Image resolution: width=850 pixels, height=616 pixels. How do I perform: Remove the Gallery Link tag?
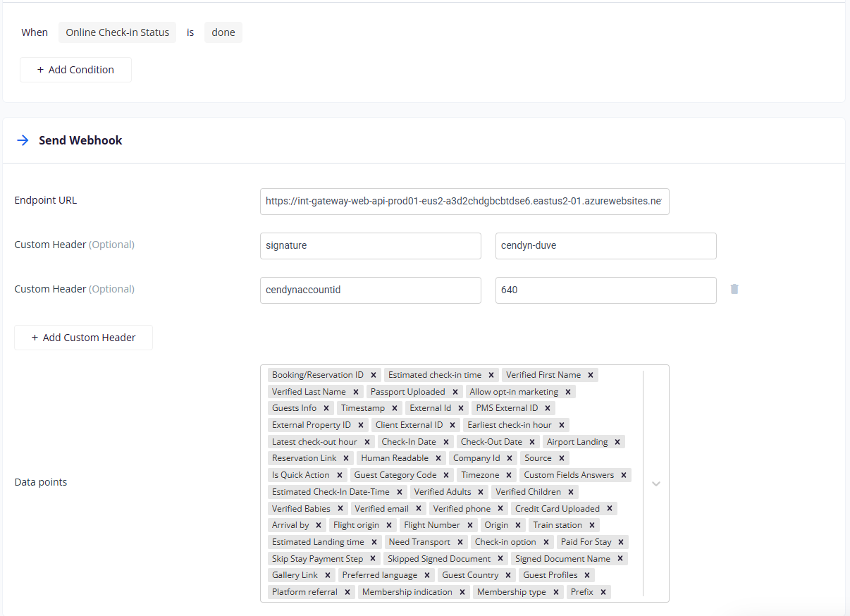pos(328,575)
